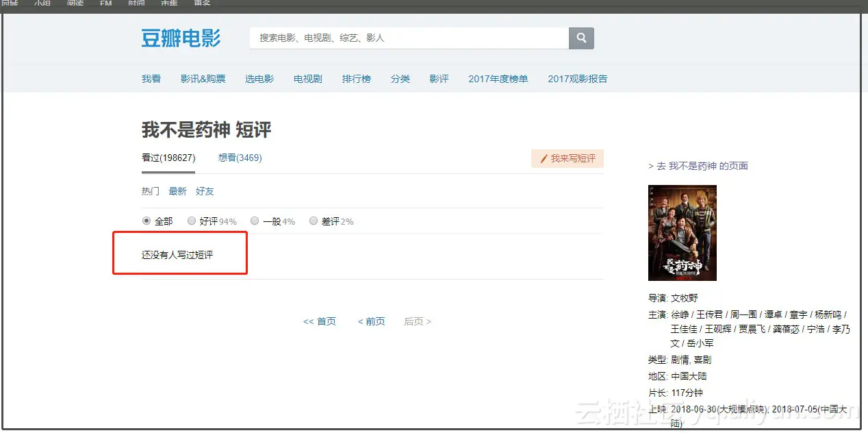
Task: Click the 中国大陆 region text
Action: click(689, 376)
